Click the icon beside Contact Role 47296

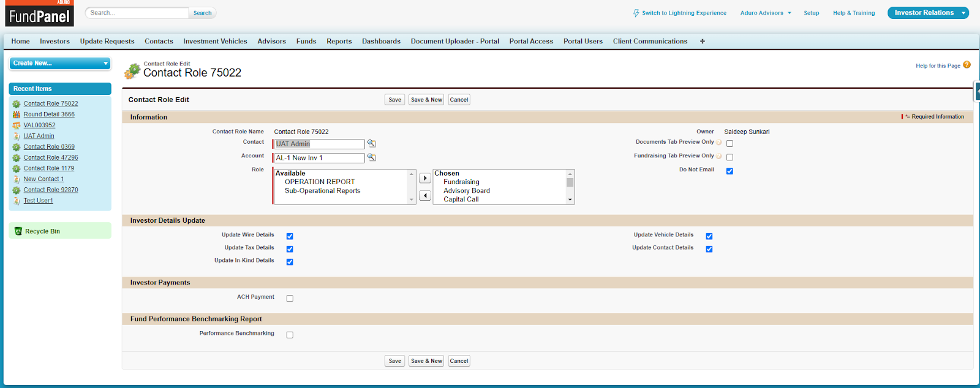pyautogui.click(x=17, y=158)
